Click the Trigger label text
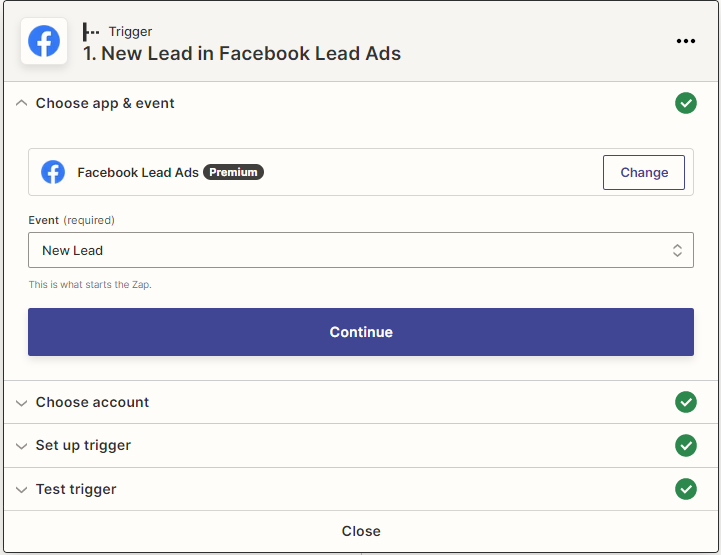721x555 pixels. pyautogui.click(x=130, y=32)
